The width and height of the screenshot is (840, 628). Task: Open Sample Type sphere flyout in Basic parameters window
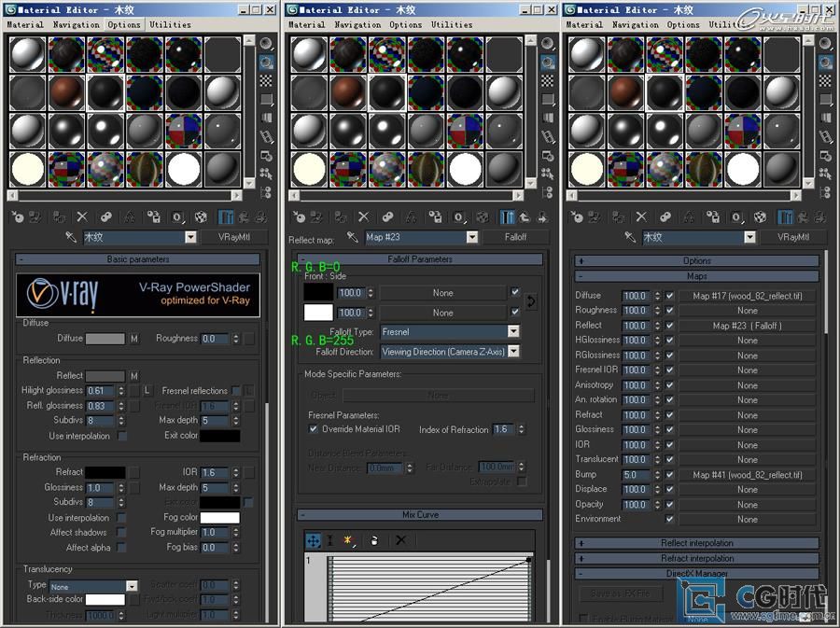pyautogui.click(x=266, y=43)
